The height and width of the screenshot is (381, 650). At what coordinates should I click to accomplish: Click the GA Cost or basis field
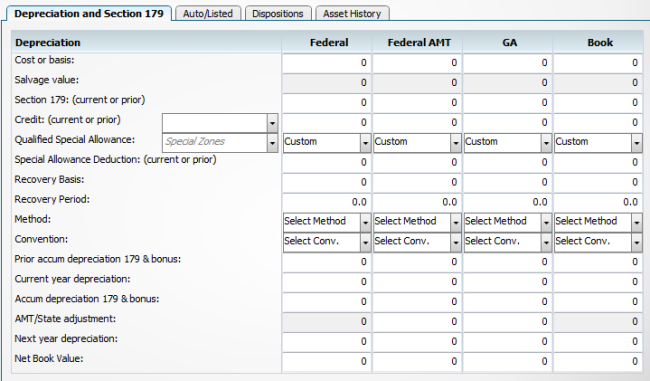coord(507,63)
